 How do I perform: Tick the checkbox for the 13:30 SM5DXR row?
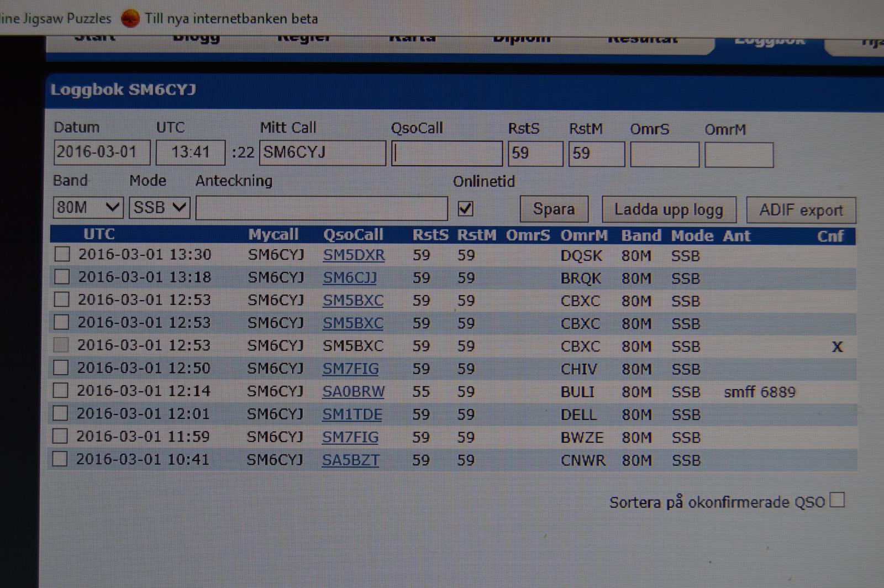[x=62, y=254]
